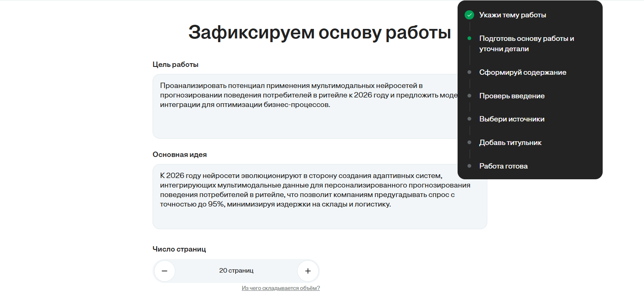Click the bullet next to 'Проверь введение'

(x=469, y=96)
